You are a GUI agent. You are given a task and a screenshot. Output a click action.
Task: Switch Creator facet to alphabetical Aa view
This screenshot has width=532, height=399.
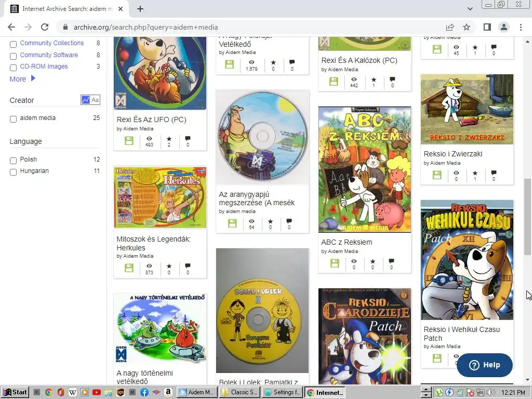[96, 100]
